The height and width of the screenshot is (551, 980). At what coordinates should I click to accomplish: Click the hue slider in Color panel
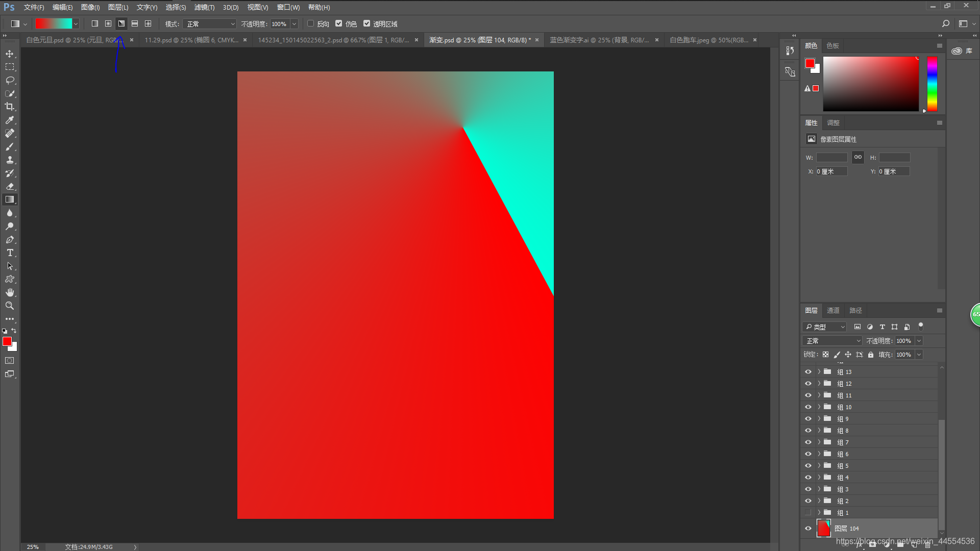(932, 84)
